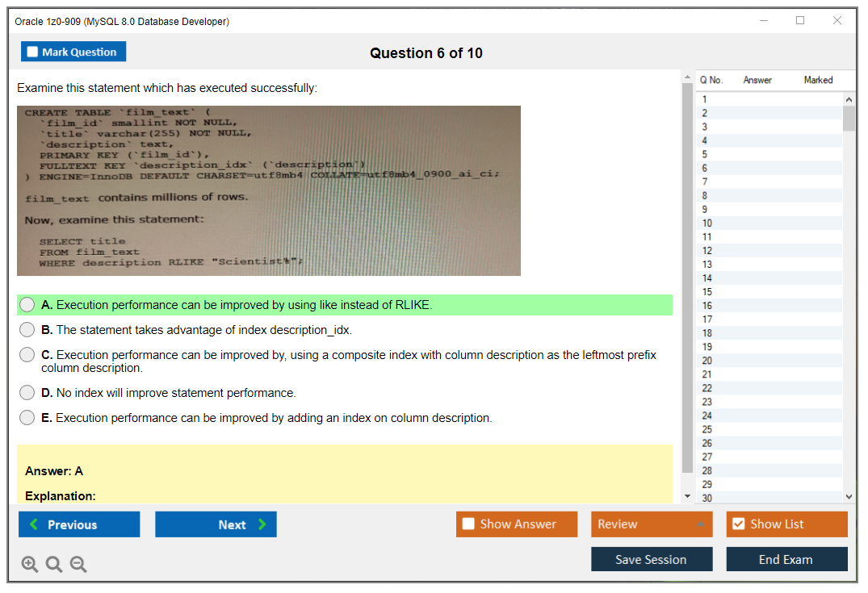Select option D radio button
This screenshot has width=868, height=593.
point(27,393)
